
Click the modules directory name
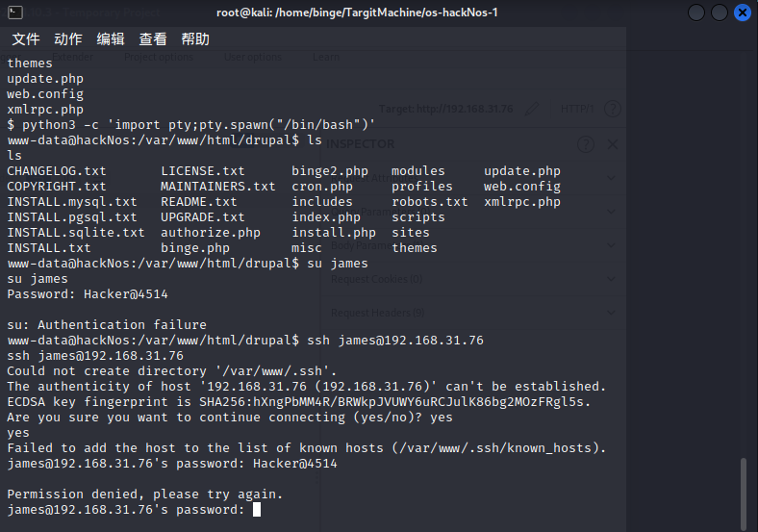418,171
